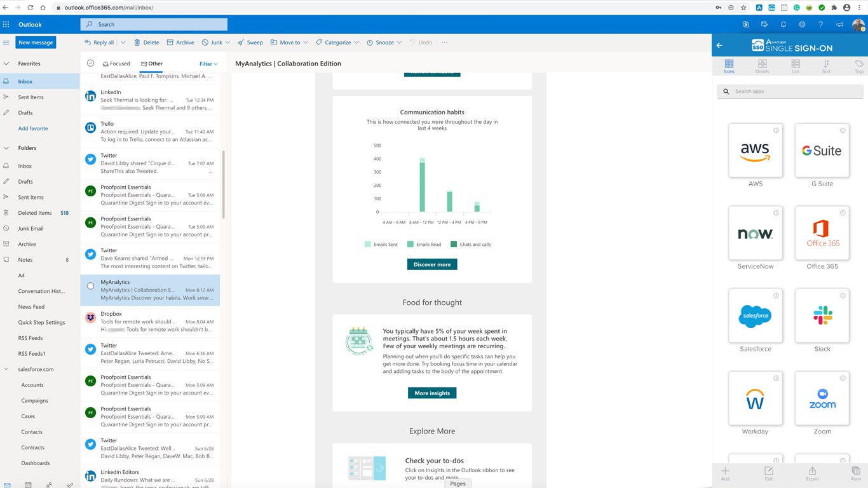Show info for the AWS tile

point(776,130)
